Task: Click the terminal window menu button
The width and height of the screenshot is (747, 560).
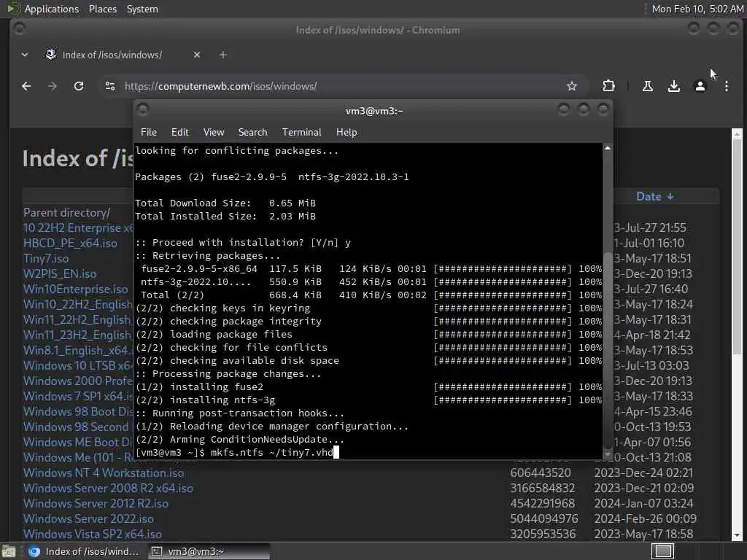Action: point(143,110)
